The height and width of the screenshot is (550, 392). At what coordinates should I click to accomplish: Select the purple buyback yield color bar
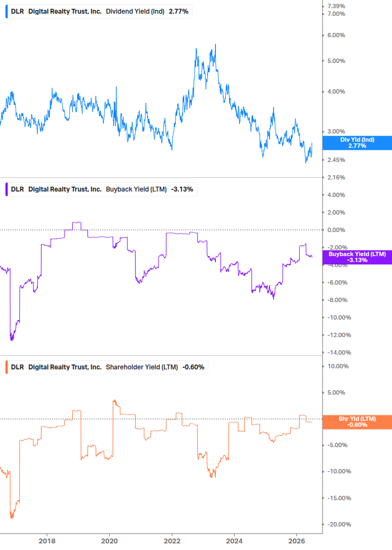point(7,189)
